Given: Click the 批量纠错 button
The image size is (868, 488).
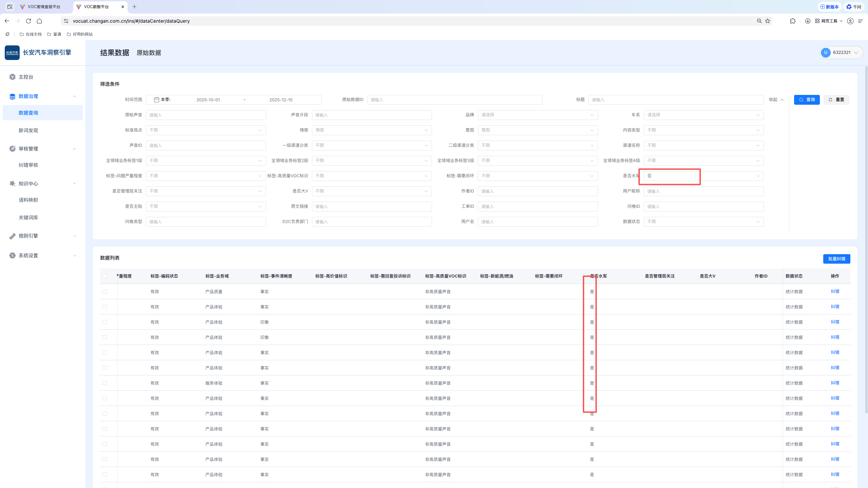Looking at the screenshot, I should coord(836,259).
